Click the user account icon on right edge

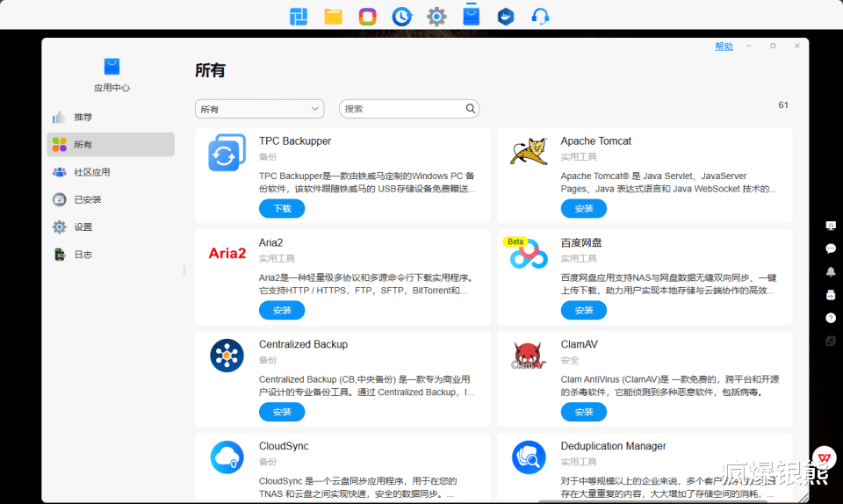pos(831,295)
